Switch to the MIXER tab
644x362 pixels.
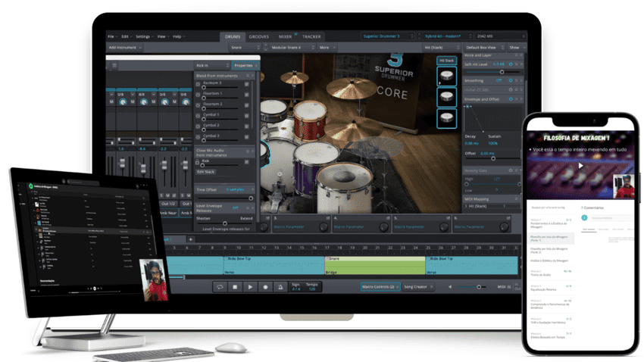[285, 36]
